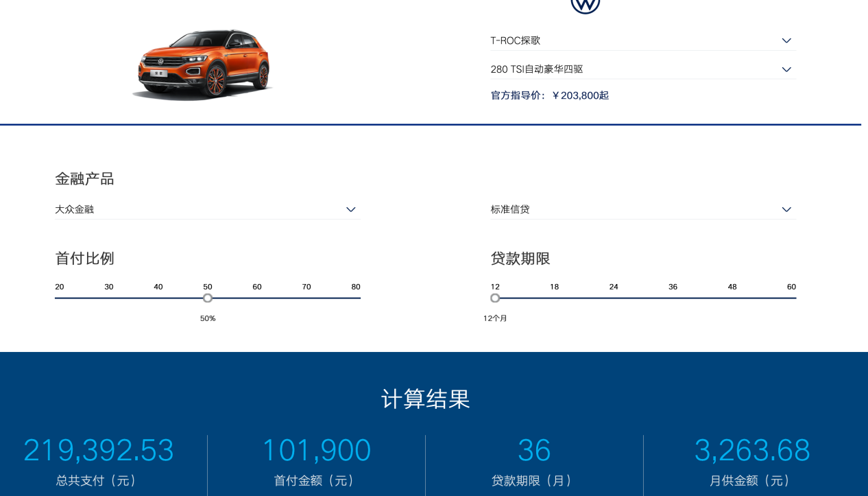Set down payment ratio to 30
Viewport: 868px width, 496px height.
click(109, 287)
